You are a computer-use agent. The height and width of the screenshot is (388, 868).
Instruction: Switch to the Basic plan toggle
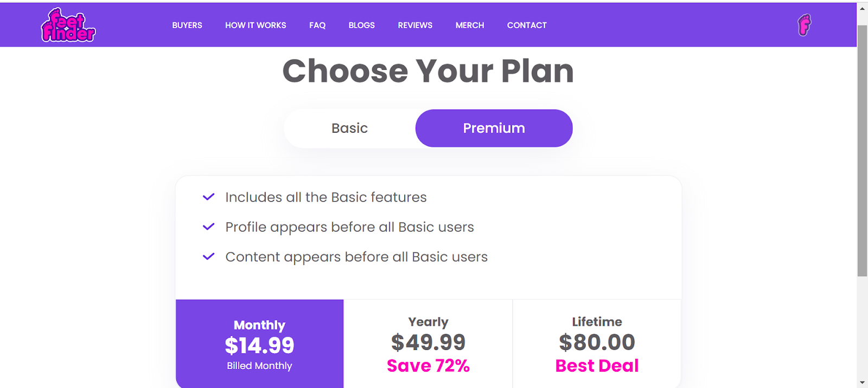tap(349, 128)
